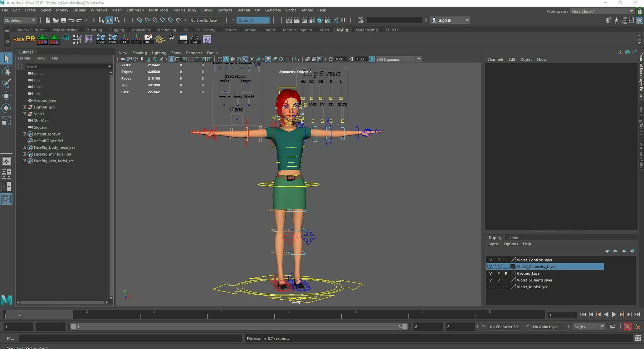This screenshot has height=349, width=644.
Task: Open the Modeling menu set dropdown
Action: coord(20,20)
